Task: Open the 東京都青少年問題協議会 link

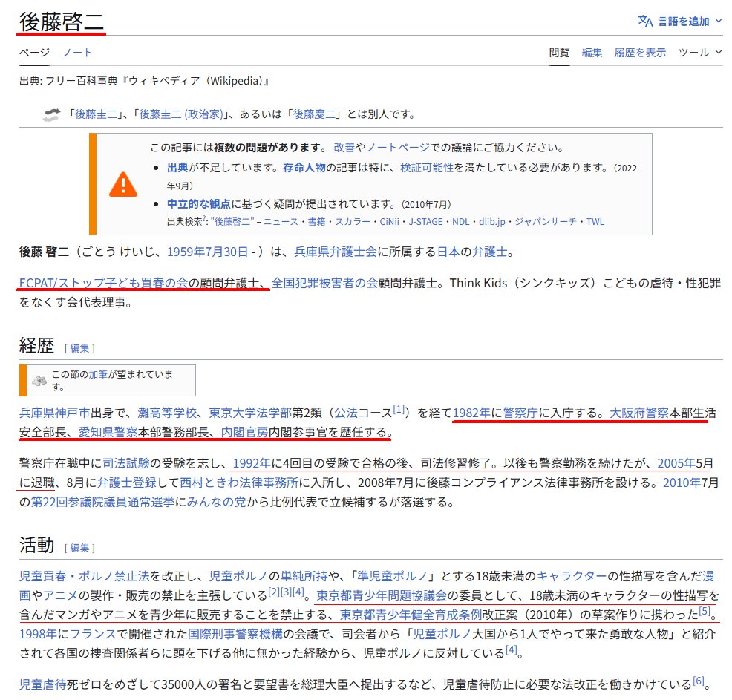Action: click(x=382, y=596)
